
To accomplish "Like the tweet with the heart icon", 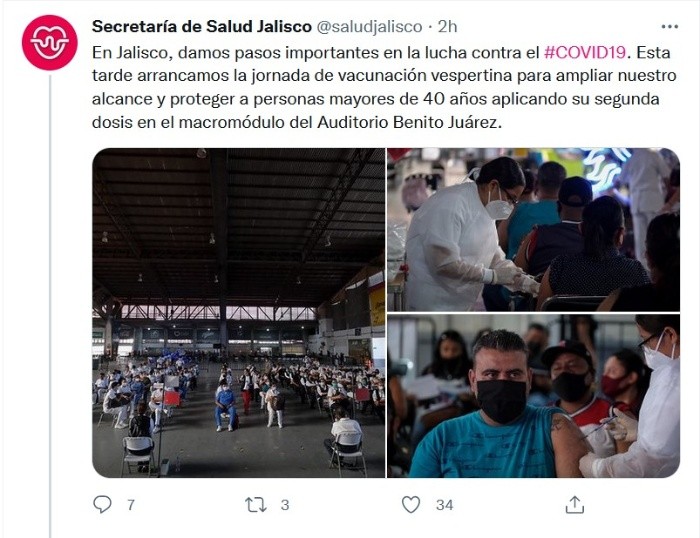I will pos(411,505).
